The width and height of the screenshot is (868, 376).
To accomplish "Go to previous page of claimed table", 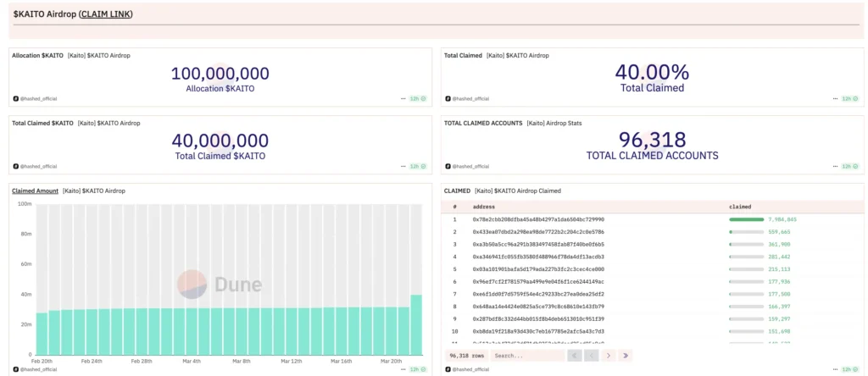I will [x=591, y=356].
